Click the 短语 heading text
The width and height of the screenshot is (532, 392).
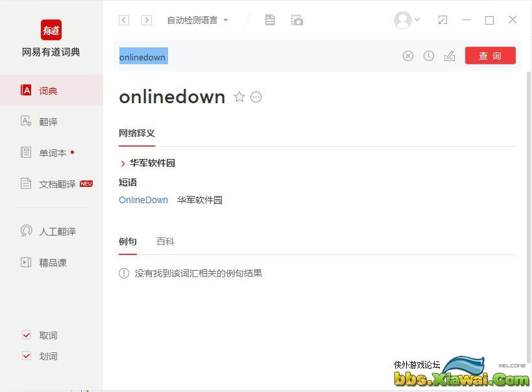click(128, 182)
